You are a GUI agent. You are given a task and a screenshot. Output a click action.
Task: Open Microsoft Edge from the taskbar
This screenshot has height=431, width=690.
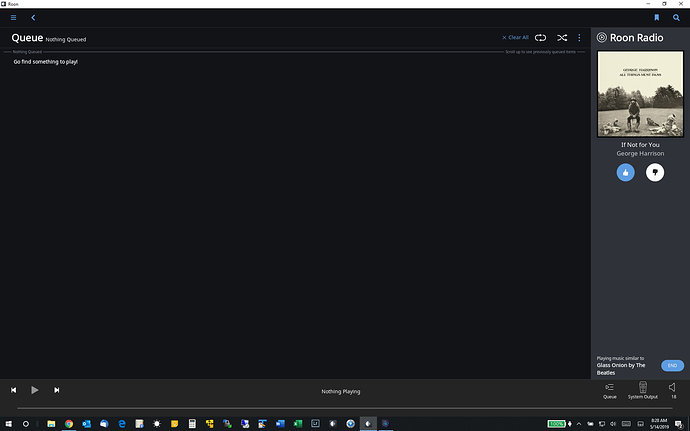pyautogui.click(x=122, y=424)
